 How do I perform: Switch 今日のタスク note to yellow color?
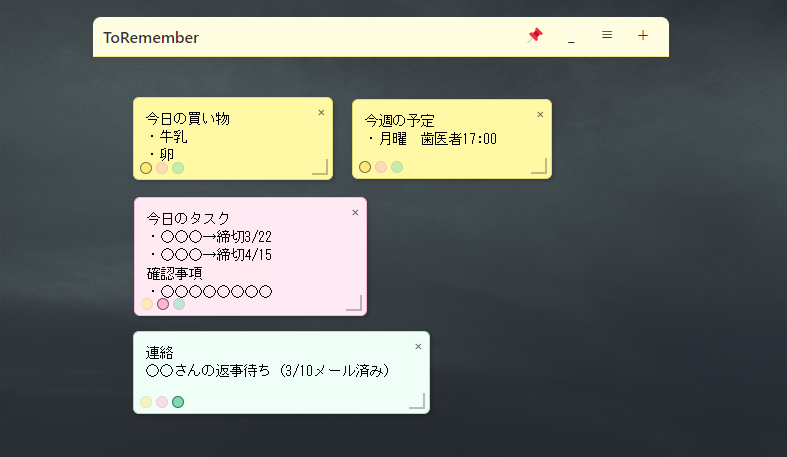coord(147,304)
